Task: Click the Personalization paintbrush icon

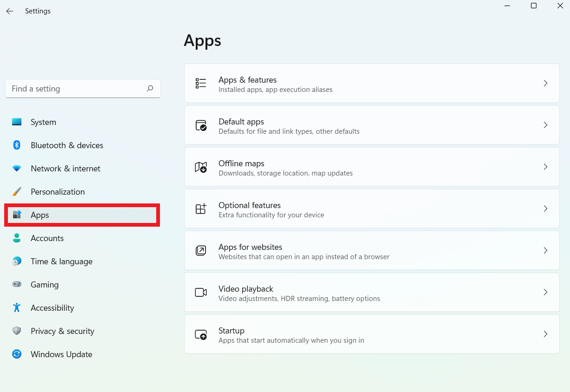Action: click(17, 191)
